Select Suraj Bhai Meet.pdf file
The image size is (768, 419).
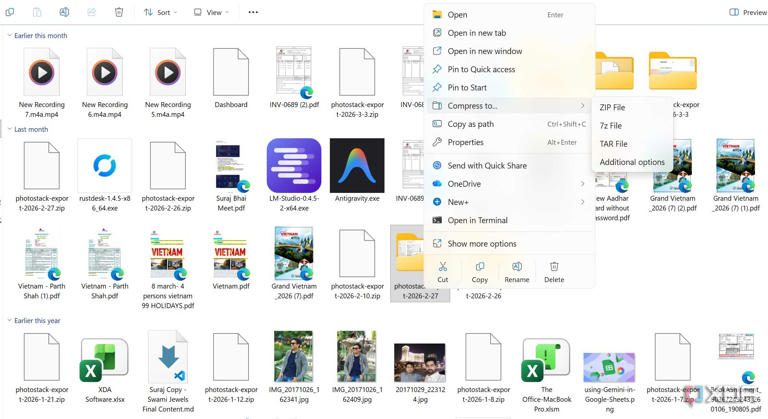click(231, 175)
